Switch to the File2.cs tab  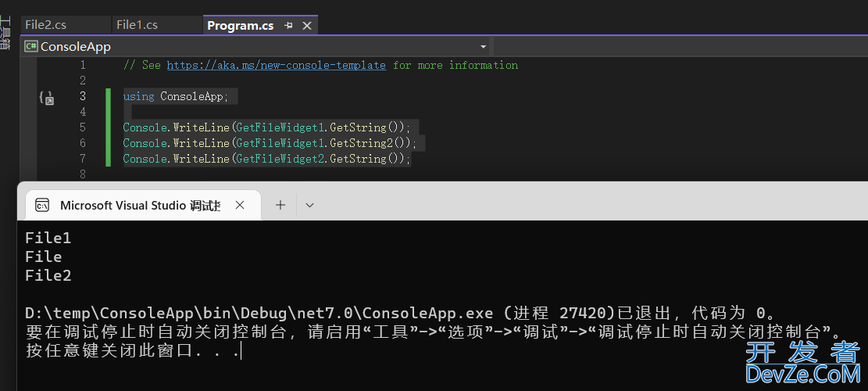tap(46, 25)
